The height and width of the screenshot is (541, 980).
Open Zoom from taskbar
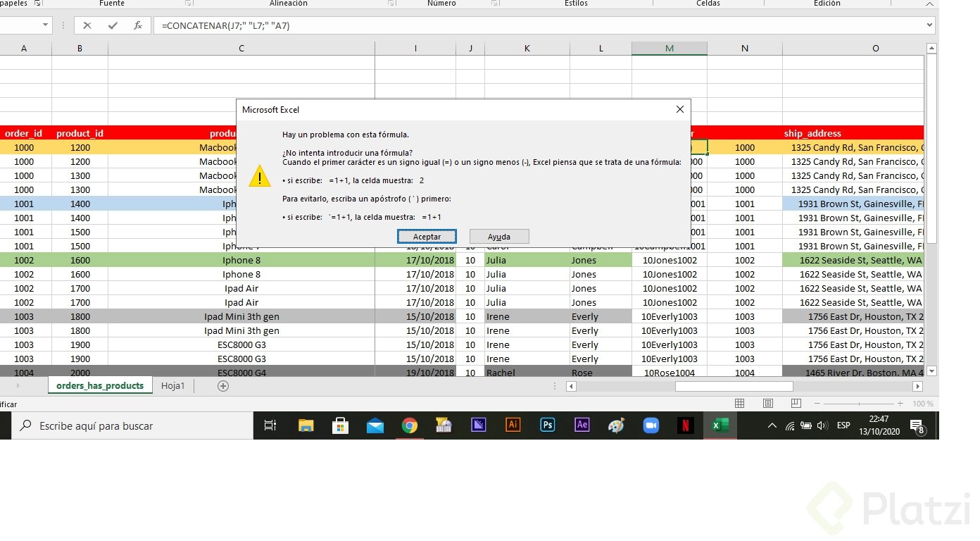point(651,425)
